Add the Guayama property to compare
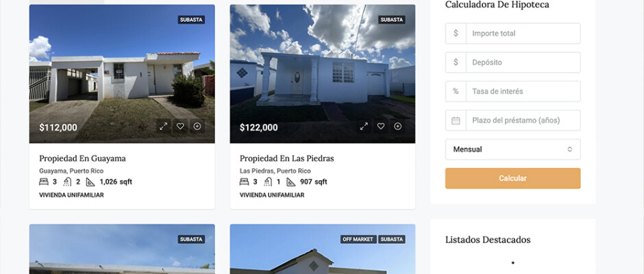Viewport: 644px width, 274px height. (x=197, y=126)
